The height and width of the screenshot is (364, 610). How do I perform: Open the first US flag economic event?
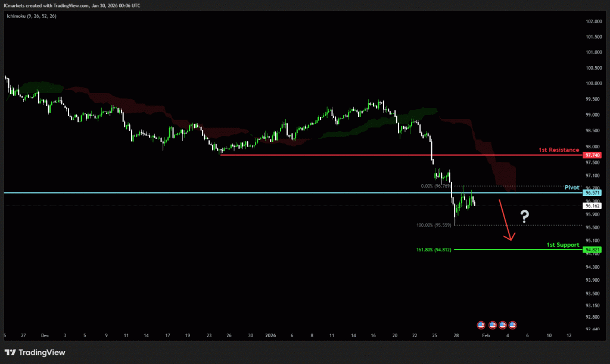tap(481, 325)
